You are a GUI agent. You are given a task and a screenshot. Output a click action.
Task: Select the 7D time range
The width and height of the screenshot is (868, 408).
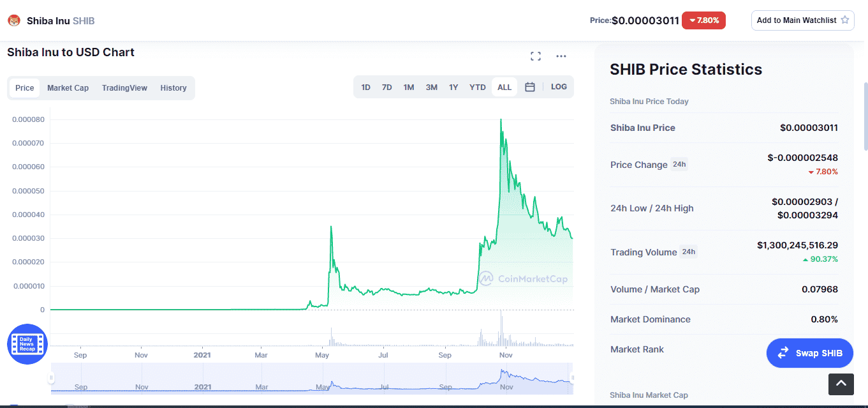386,87
